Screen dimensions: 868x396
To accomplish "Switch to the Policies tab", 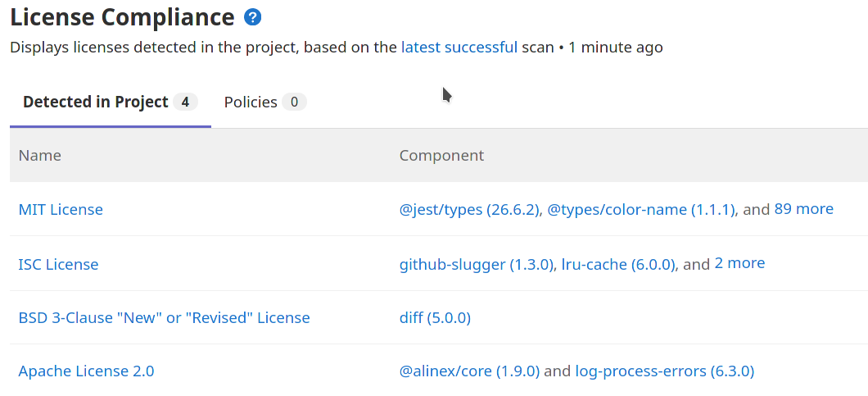I will point(264,102).
